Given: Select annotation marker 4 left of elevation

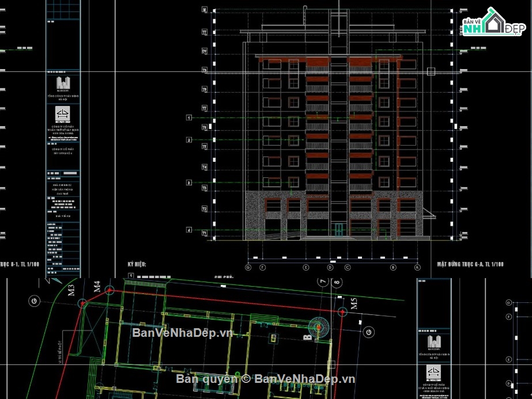Looking at the screenshot, I should (x=189, y=230).
